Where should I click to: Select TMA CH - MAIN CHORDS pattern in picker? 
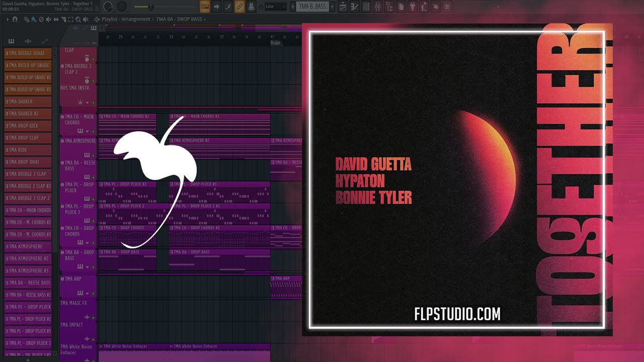(28, 210)
